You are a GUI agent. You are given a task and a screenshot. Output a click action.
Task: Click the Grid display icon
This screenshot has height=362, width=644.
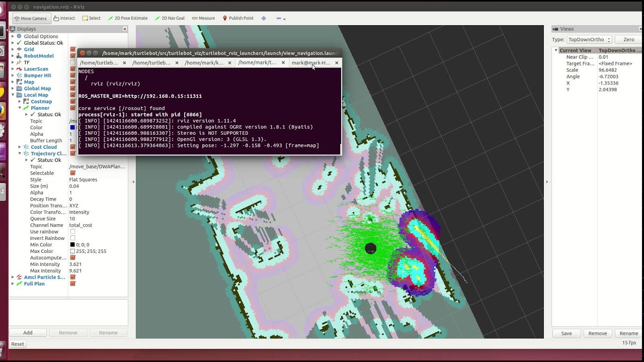20,49
